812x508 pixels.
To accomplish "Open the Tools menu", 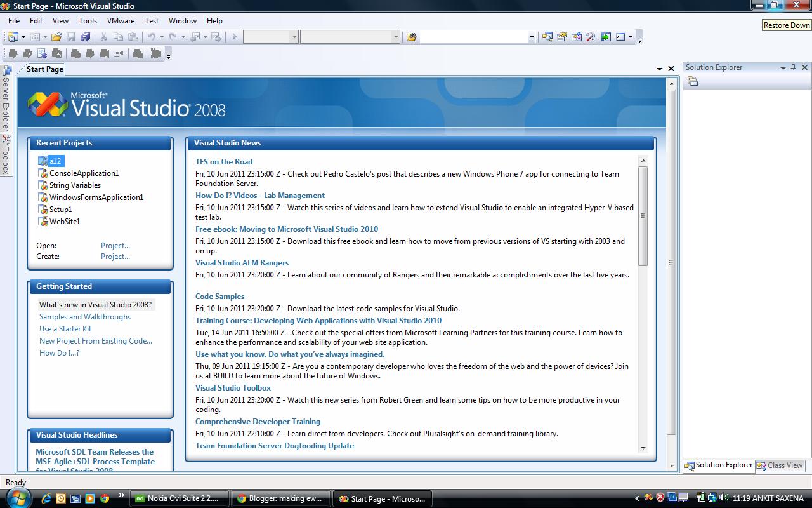I will [88, 21].
